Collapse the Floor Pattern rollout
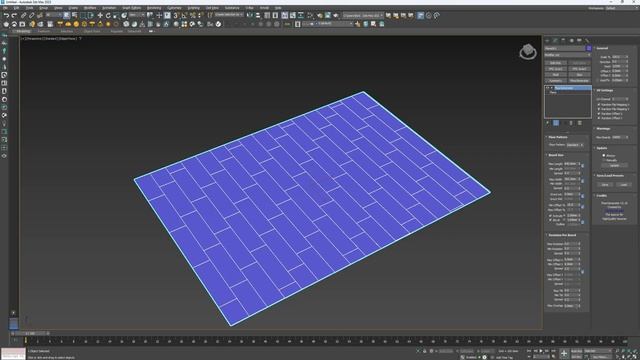The width and height of the screenshot is (640, 360). click(557, 137)
